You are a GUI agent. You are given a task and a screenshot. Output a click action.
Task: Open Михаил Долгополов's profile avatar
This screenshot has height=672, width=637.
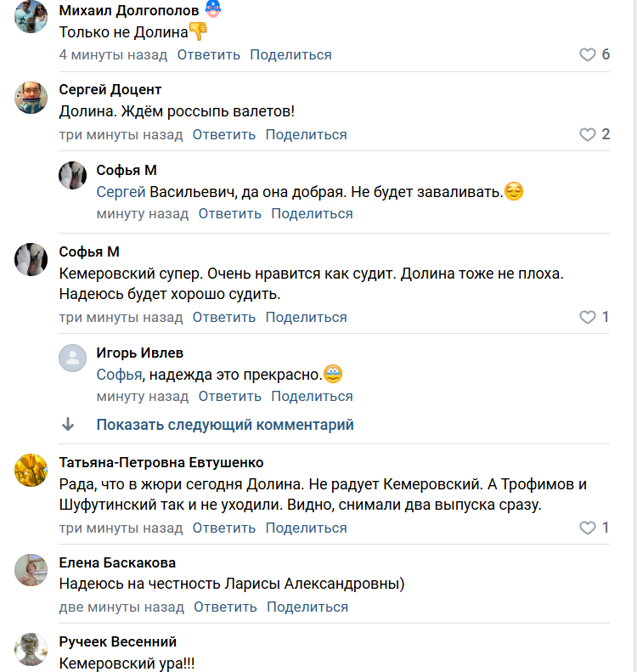click(31, 16)
